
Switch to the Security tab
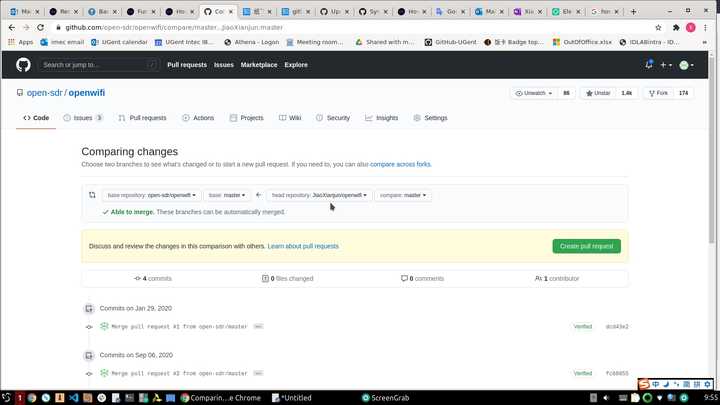pos(333,118)
